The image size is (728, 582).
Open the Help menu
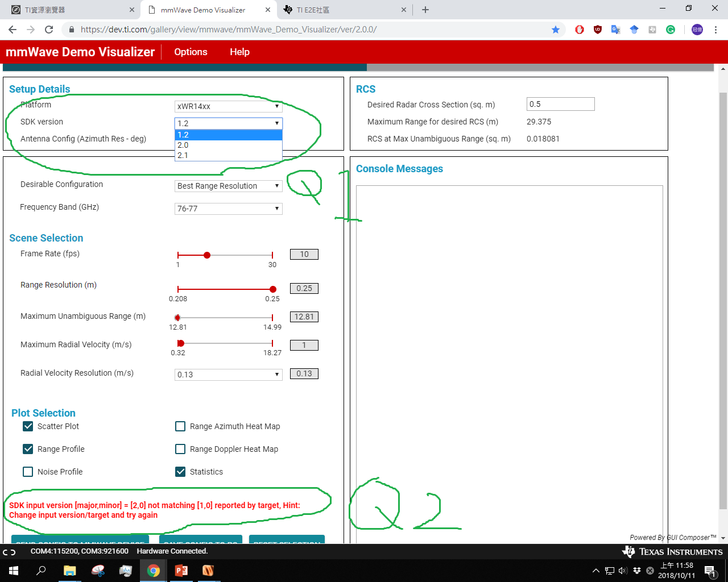(239, 52)
